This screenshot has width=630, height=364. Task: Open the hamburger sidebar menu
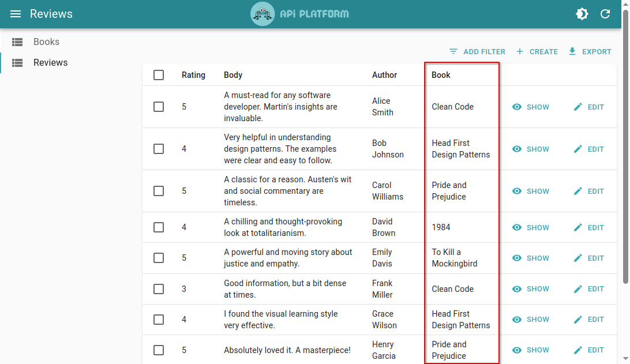[15, 14]
